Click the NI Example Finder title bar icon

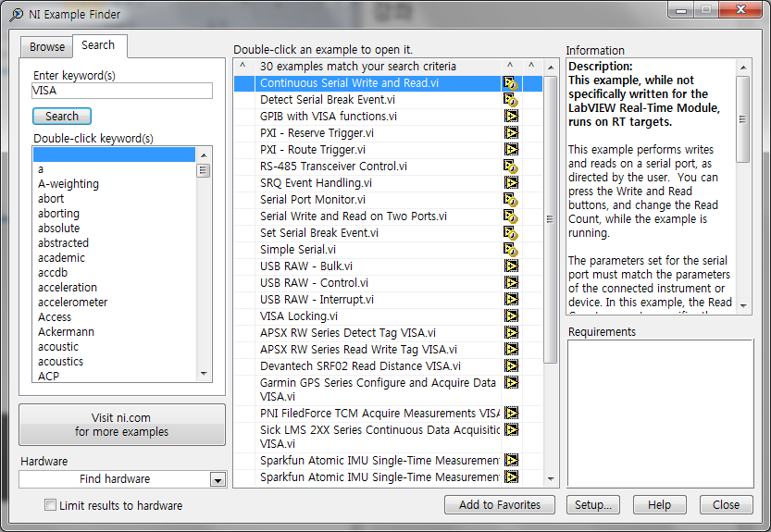[x=17, y=14]
